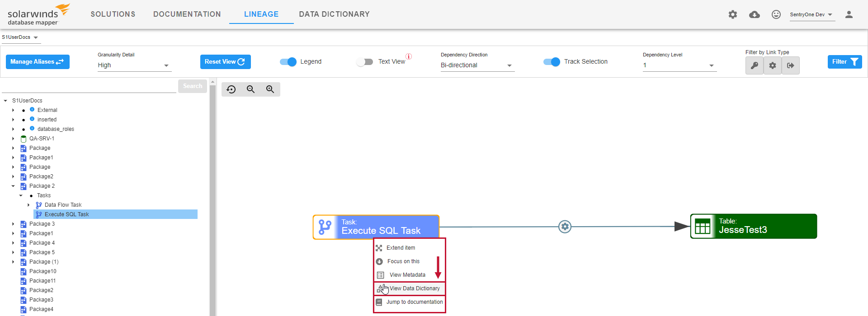The width and height of the screenshot is (868, 316).
Task: Collapse the Tasks tree node
Action: tap(21, 195)
